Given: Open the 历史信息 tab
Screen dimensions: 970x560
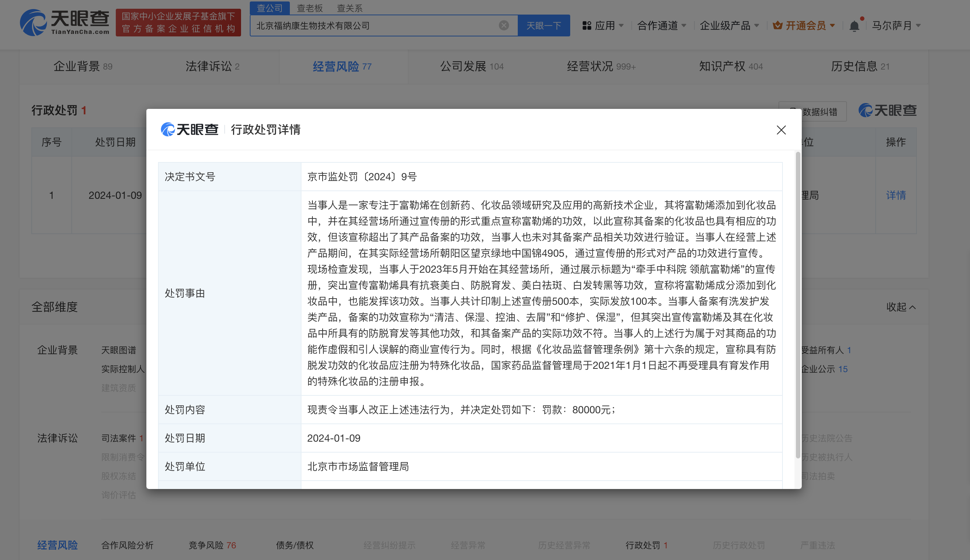Looking at the screenshot, I should [x=860, y=67].
